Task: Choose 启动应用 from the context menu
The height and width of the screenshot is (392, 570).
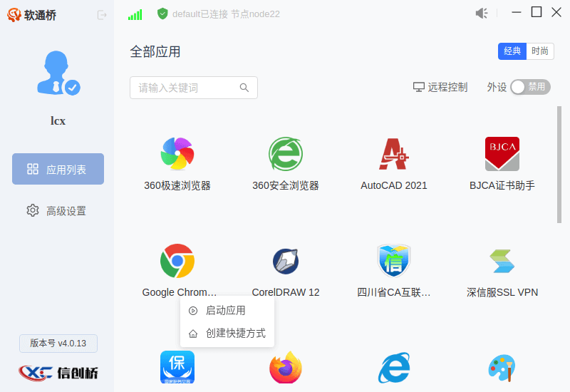Action: tap(227, 311)
